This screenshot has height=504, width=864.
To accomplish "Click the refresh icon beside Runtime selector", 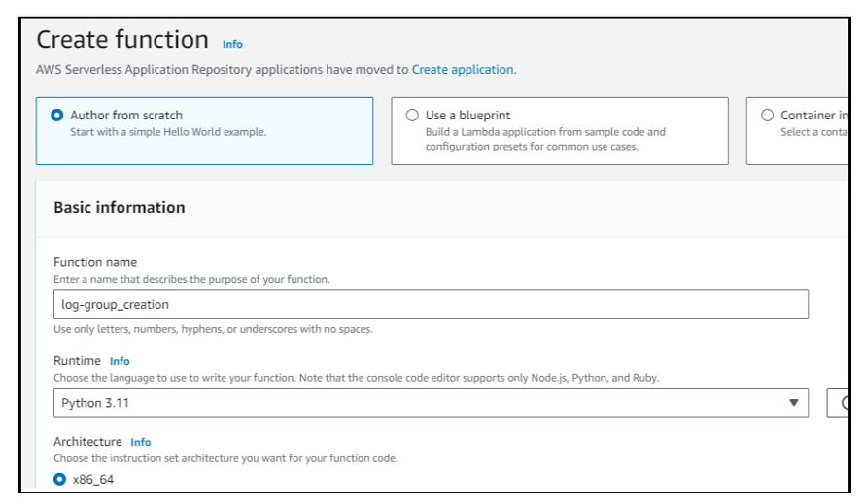I will [844, 403].
